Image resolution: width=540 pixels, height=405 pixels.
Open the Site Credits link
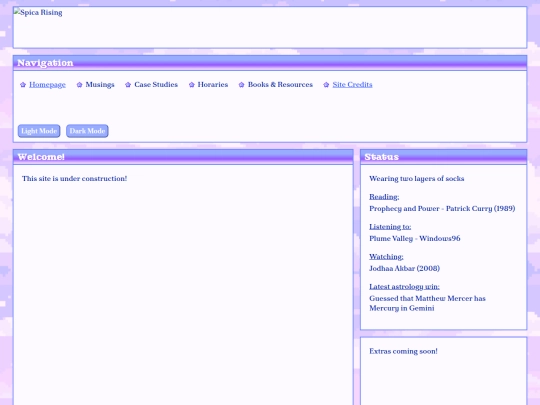click(352, 85)
